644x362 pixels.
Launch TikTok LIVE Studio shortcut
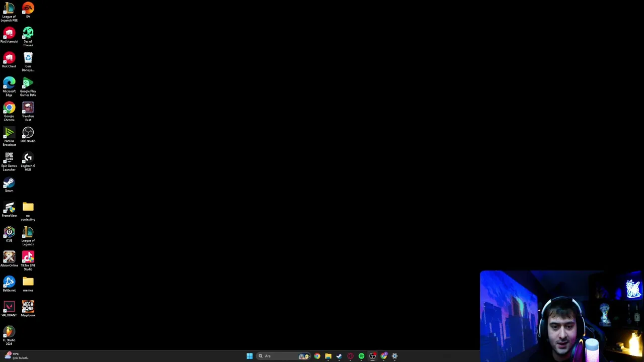[28, 261]
